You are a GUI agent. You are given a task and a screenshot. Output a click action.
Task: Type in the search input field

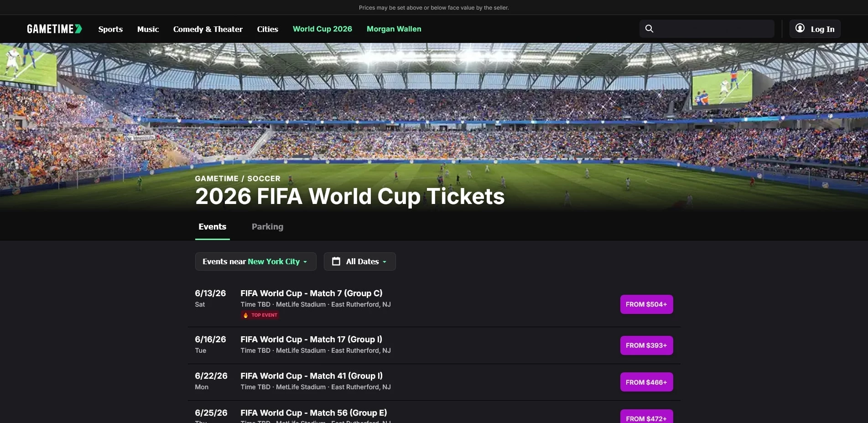pos(714,29)
